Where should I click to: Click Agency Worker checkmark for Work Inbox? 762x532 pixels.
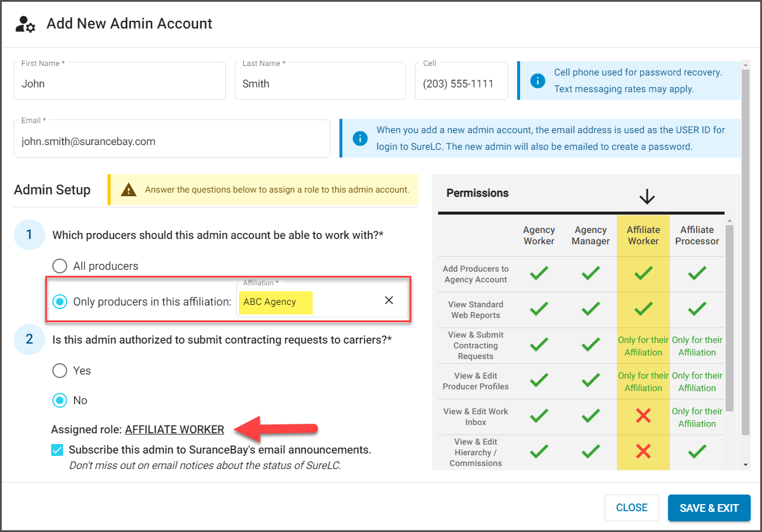click(x=539, y=417)
